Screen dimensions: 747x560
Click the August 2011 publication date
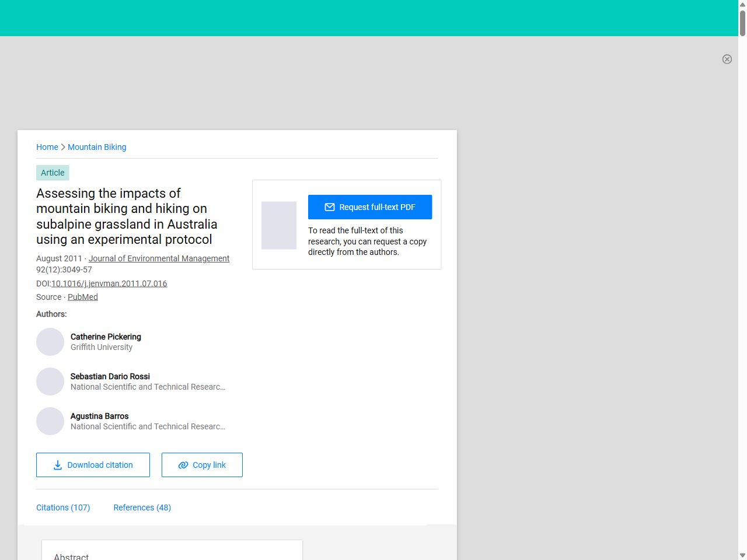coord(59,258)
